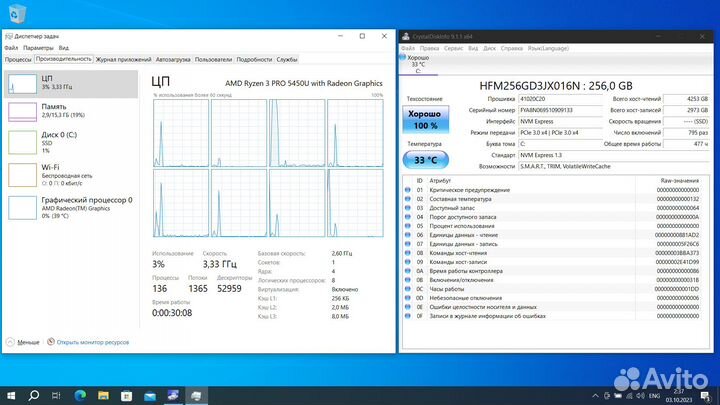Open Вид menu in Task Manager
This screenshot has height=405, width=720.
point(63,48)
